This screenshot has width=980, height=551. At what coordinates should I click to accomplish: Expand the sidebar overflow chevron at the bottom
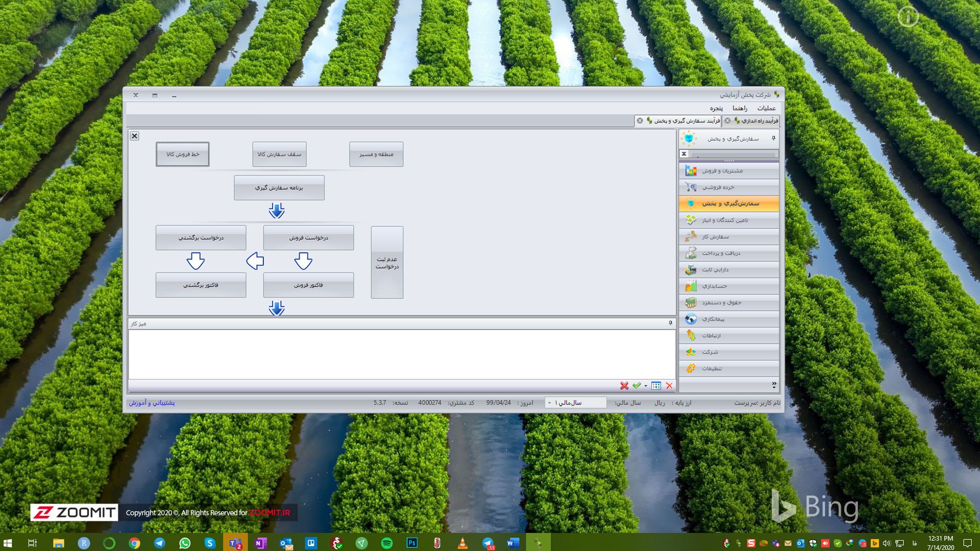pyautogui.click(x=774, y=385)
